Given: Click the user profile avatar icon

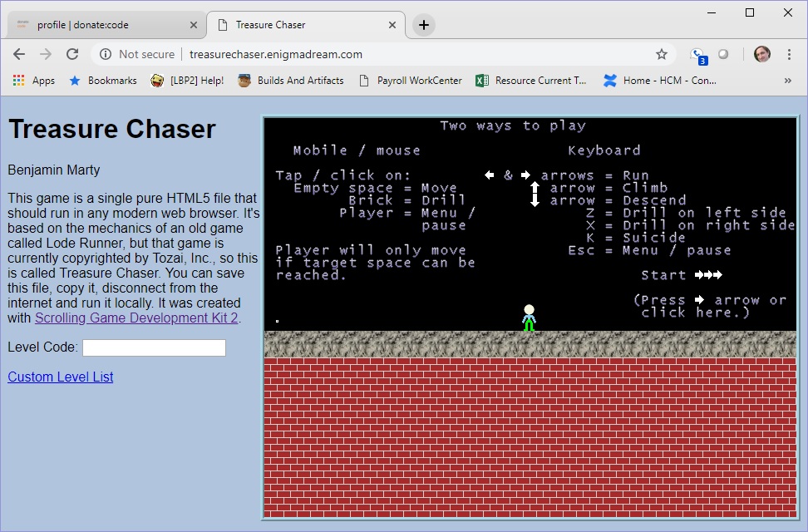Looking at the screenshot, I should [x=761, y=54].
